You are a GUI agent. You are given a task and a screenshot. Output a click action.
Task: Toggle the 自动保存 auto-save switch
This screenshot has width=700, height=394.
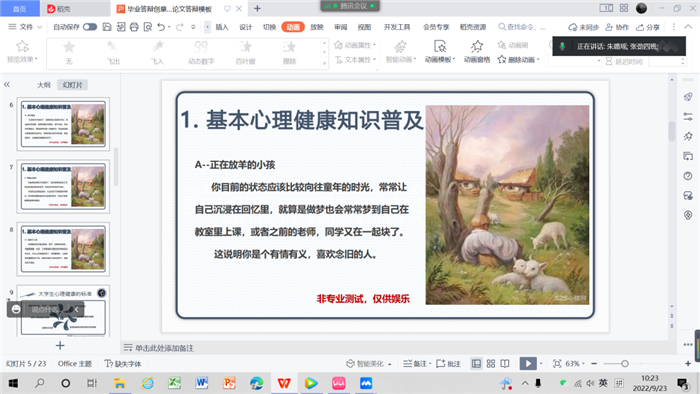[90, 27]
